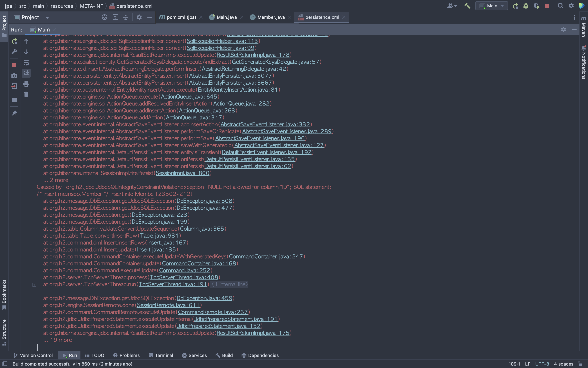
Task: Open the SqlExceptionHelper.java:113 link
Action: (x=222, y=41)
